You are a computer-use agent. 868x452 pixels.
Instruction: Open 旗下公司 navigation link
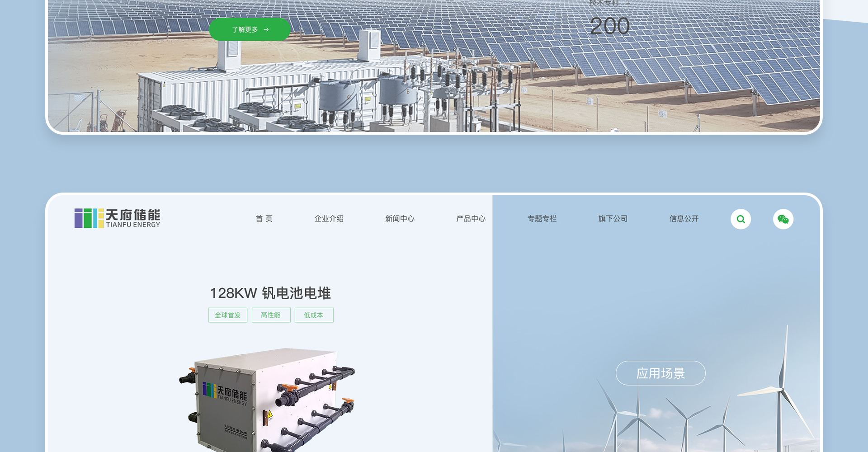[613, 219]
